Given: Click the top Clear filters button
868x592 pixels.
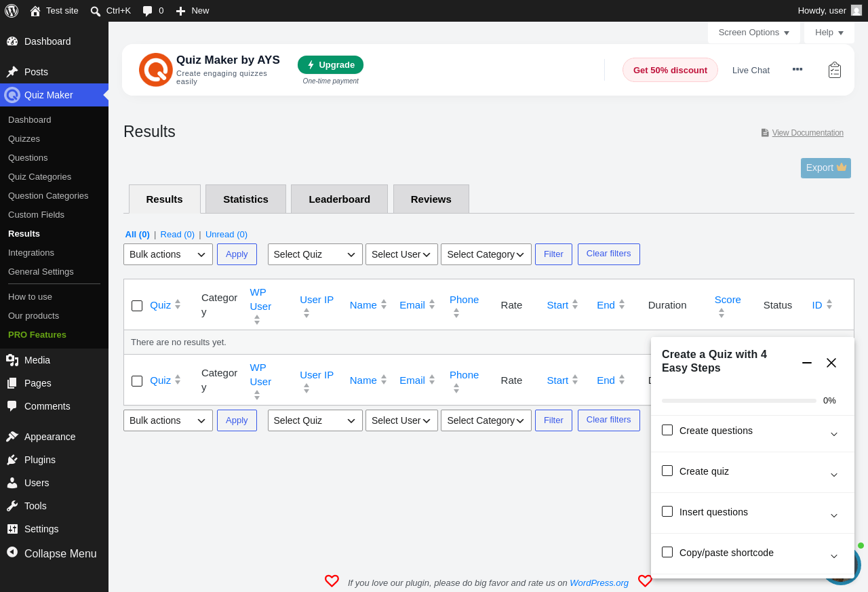Looking at the screenshot, I should [609, 254].
